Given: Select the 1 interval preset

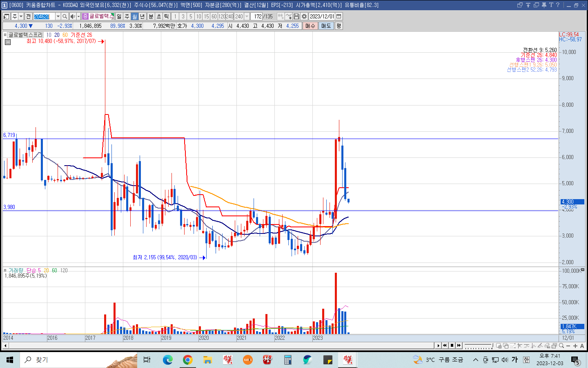Looking at the screenshot, I should (x=175, y=16).
